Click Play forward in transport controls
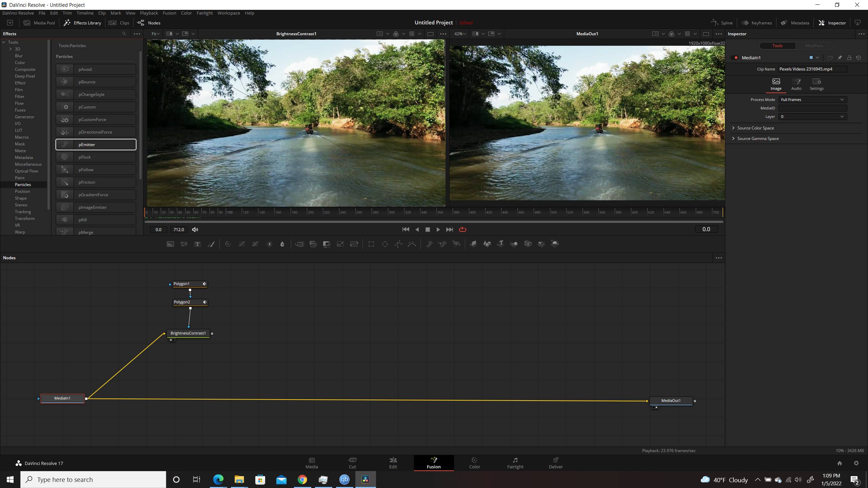The image size is (868, 488). pyautogui.click(x=438, y=230)
